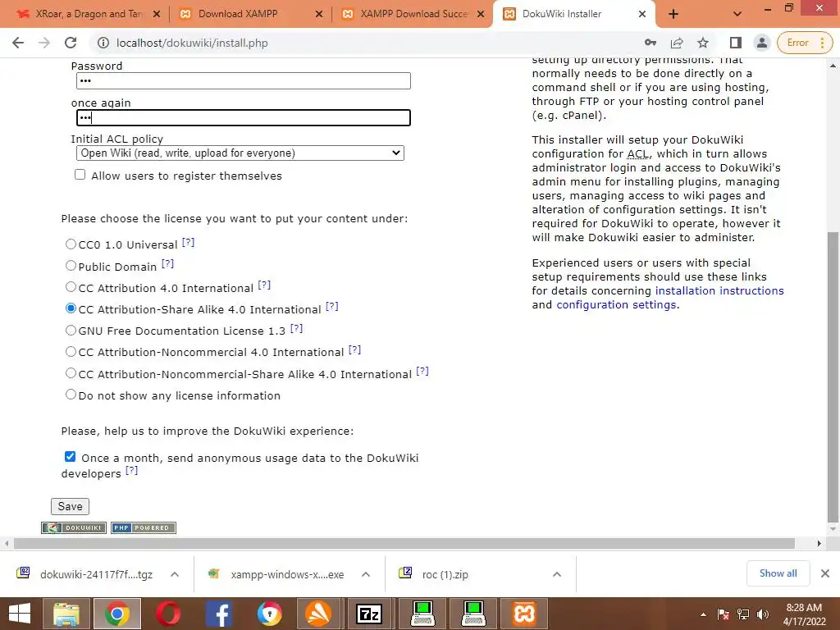This screenshot has height=630, width=840.
Task: Select Public Domain license
Action: [x=71, y=266]
